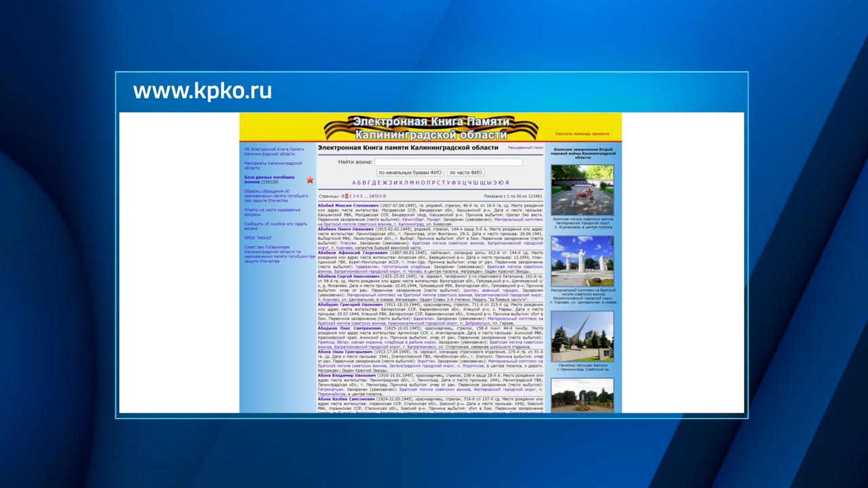Screen dimensions: 868x488
Task: Open the Furmanovka mass grave photo thumbnail
Action: pyautogui.click(x=582, y=190)
